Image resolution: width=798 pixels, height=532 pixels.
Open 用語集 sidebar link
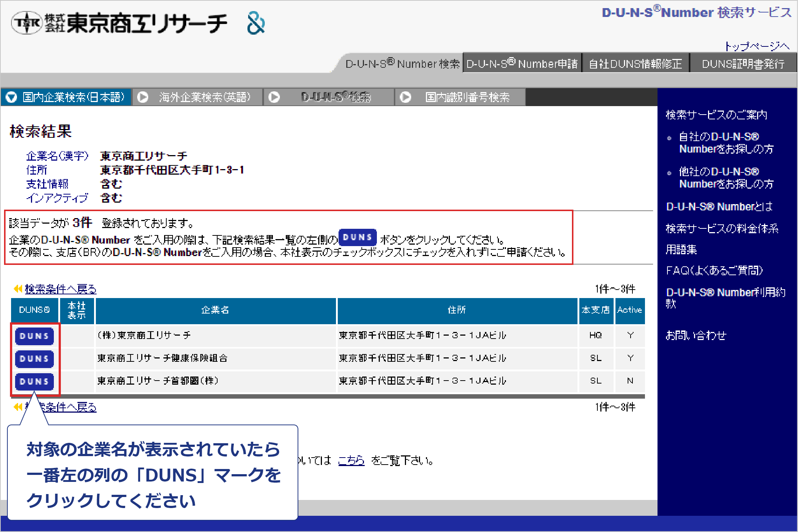[681, 250]
